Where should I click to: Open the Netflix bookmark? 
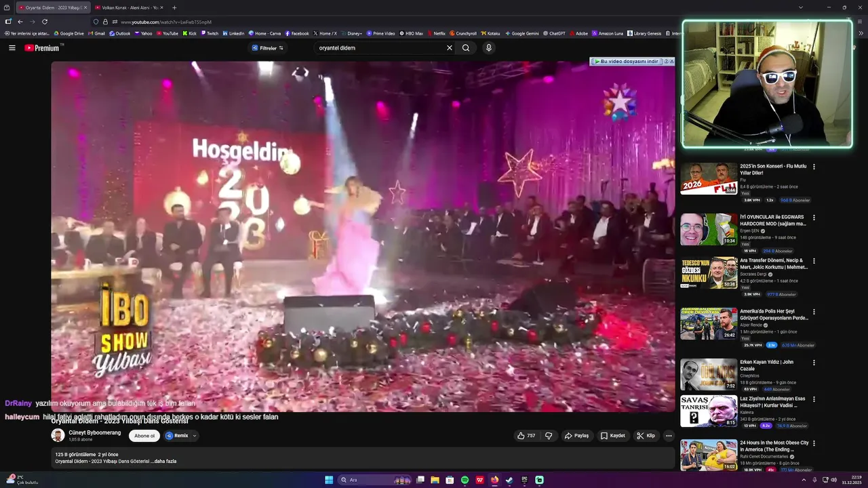pyautogui.click(x=437, y=33)
